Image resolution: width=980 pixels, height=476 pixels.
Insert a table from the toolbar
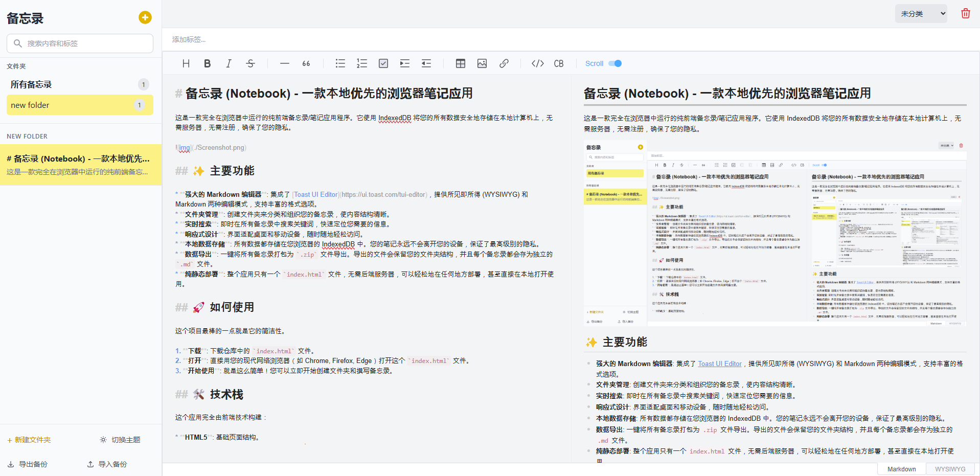pos(460,63)
